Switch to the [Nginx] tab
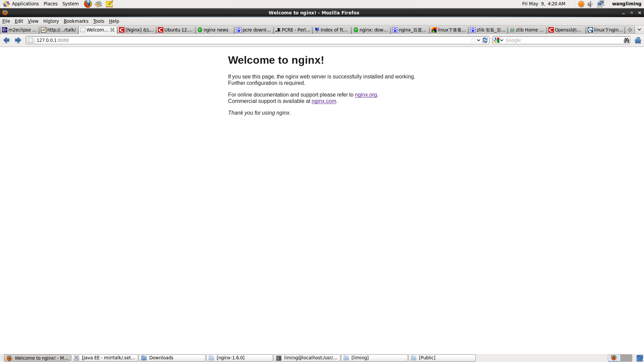 click(x=137, y=30)
